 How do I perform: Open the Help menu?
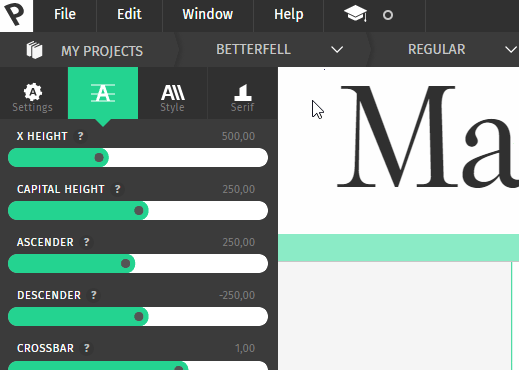pos(289,14)
